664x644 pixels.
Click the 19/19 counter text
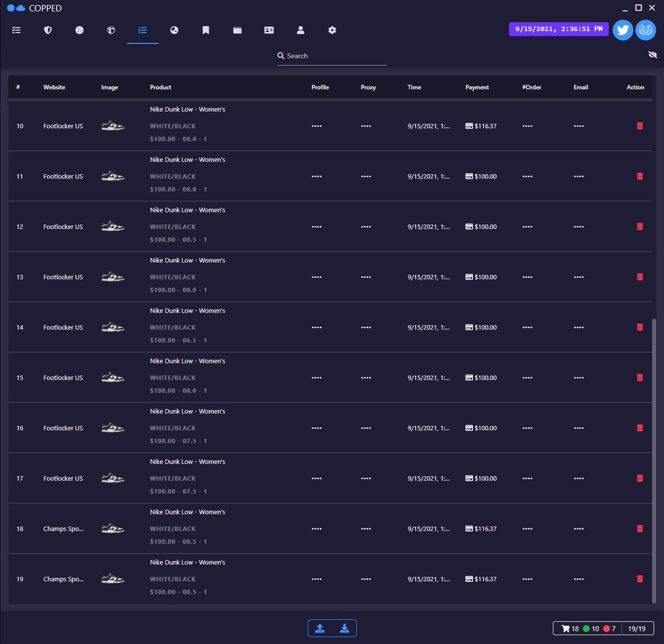tap(637, 629)
